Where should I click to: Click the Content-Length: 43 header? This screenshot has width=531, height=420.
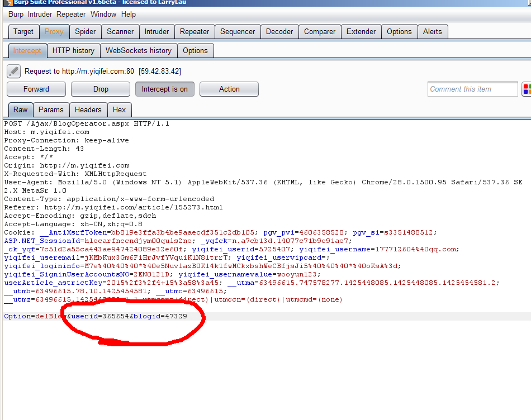[44, 149]
